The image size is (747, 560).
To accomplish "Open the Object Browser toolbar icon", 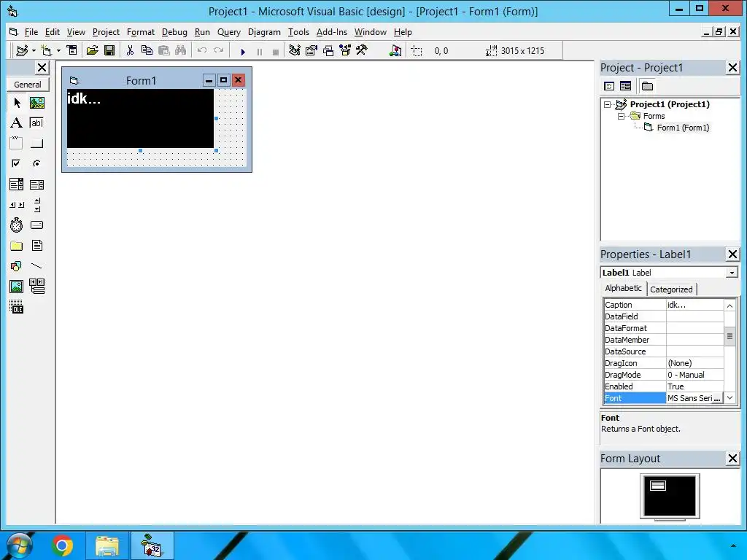I will 345,50.
